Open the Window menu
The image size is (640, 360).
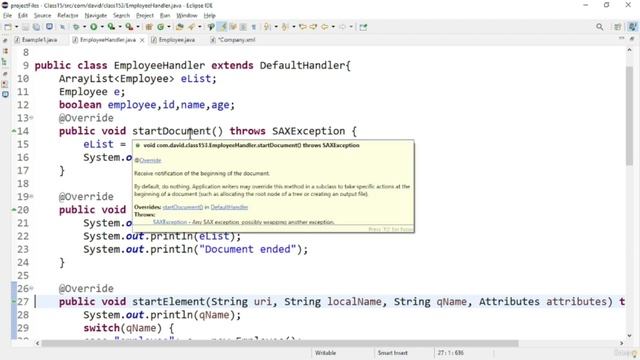click(187, 16)
